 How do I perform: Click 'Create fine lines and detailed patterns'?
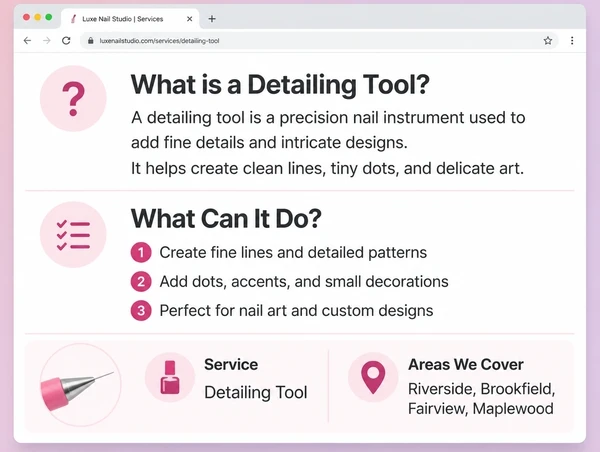point(293,253)
